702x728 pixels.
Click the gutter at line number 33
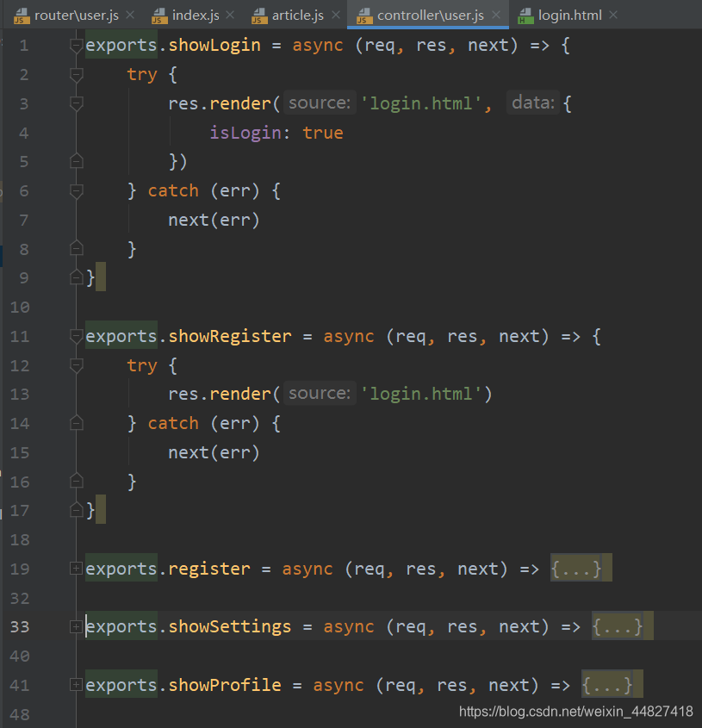tap(20, 627)
